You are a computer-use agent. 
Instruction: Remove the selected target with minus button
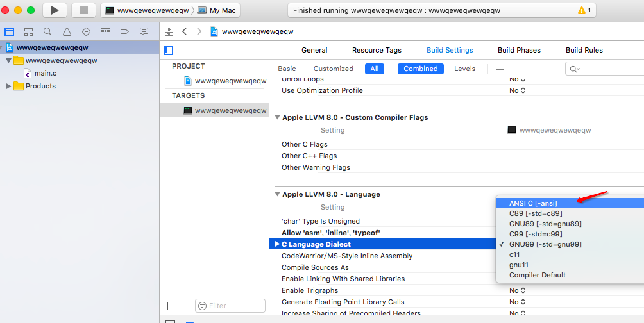click(183, 306)
